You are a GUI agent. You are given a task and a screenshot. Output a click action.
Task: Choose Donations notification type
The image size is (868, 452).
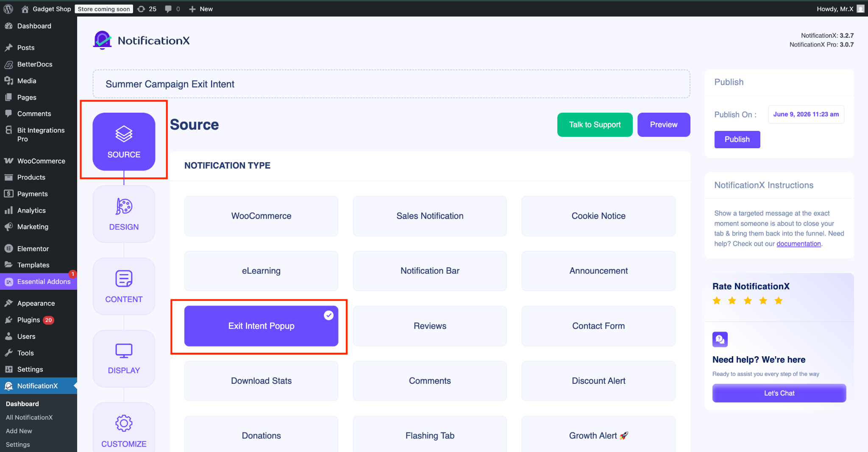[261, 435]
